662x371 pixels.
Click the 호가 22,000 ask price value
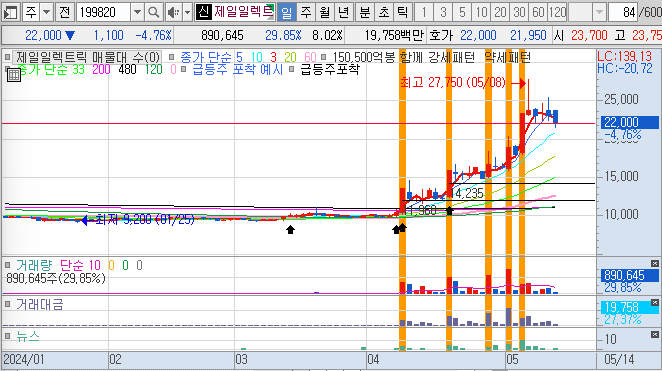[478, 35]
